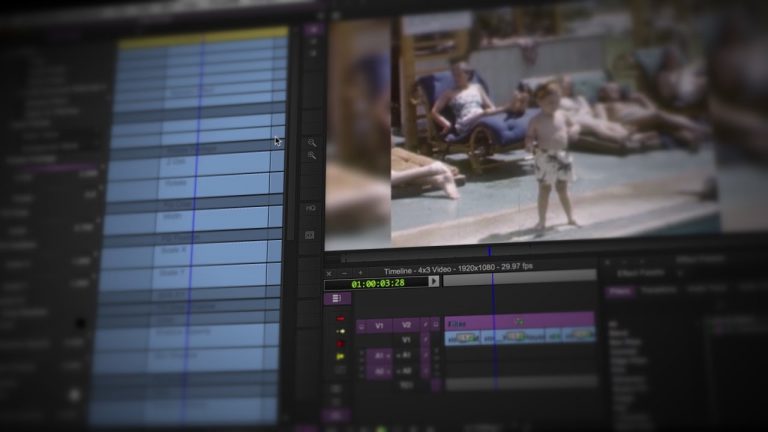This screenshot has height=432, width=768.
Task: Toggle the V2 record track selector
Action: pos(406,325)
